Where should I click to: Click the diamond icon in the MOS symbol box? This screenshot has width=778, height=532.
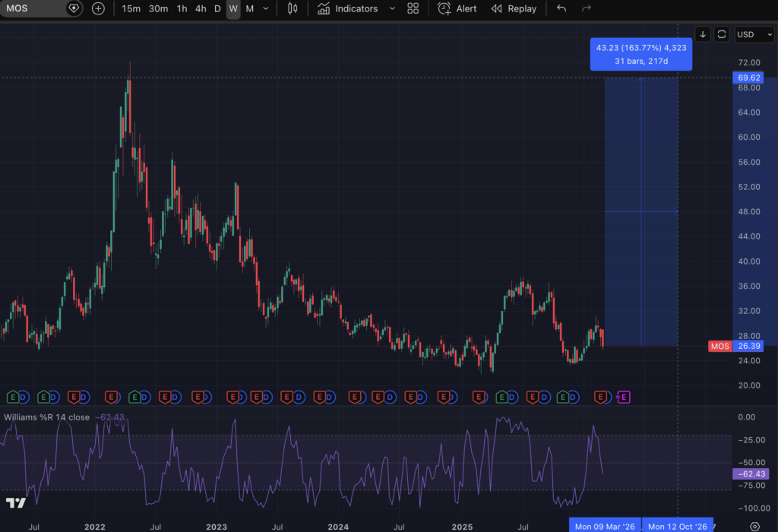coord(74,8)
